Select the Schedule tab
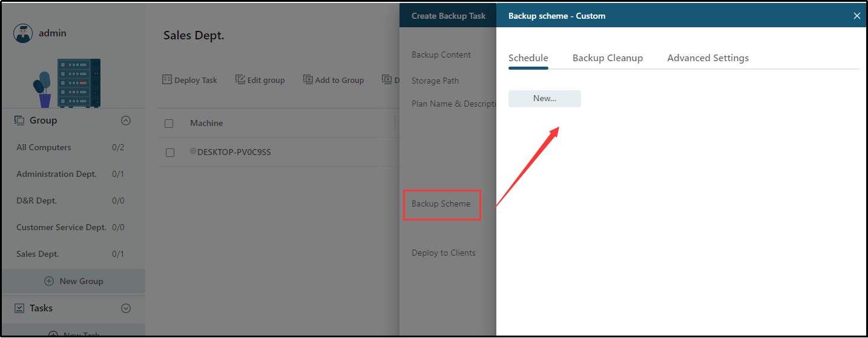This screenshot has height=338, width=868. 528,58
